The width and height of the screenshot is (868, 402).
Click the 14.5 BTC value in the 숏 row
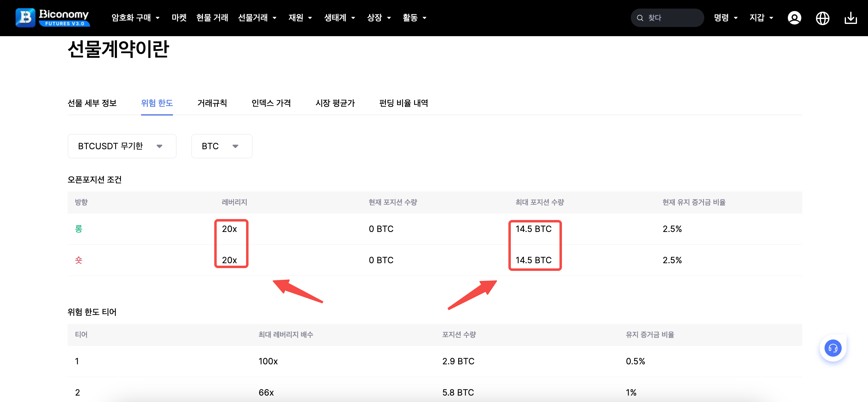point(534,260)
